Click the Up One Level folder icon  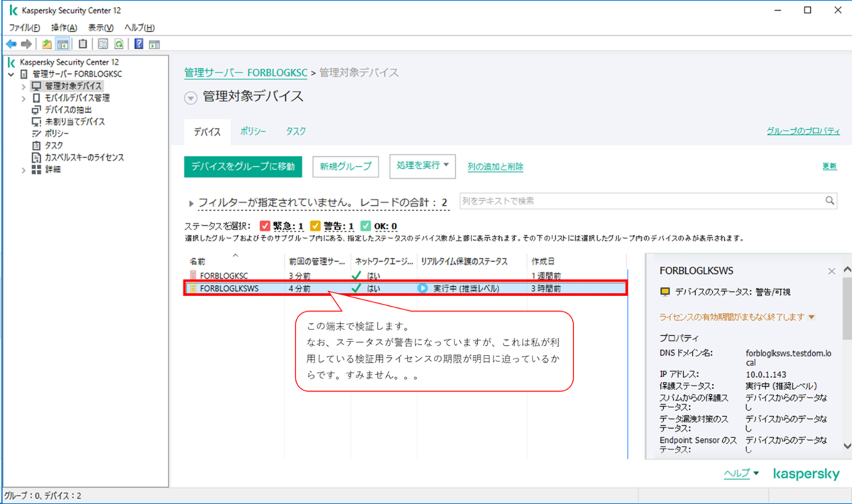click(x=47, y=43)
